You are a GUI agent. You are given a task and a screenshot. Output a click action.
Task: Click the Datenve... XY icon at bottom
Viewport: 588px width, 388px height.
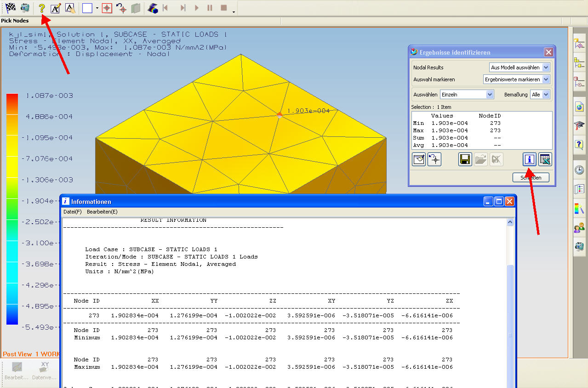coord(45,371)
